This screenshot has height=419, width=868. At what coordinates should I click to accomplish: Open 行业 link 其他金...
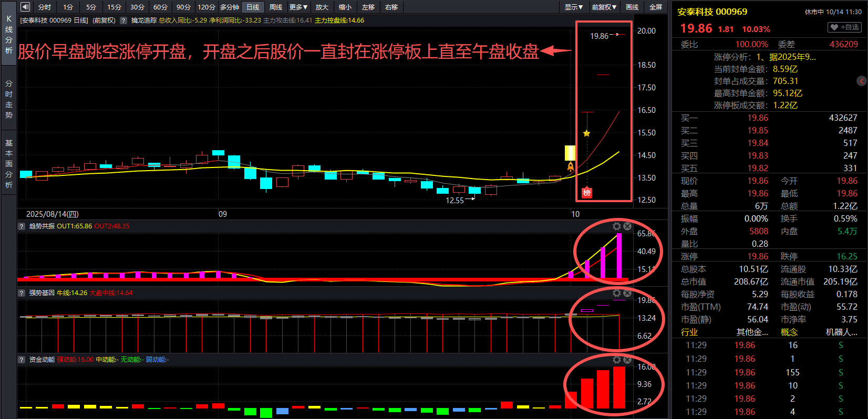pos(752,332)
